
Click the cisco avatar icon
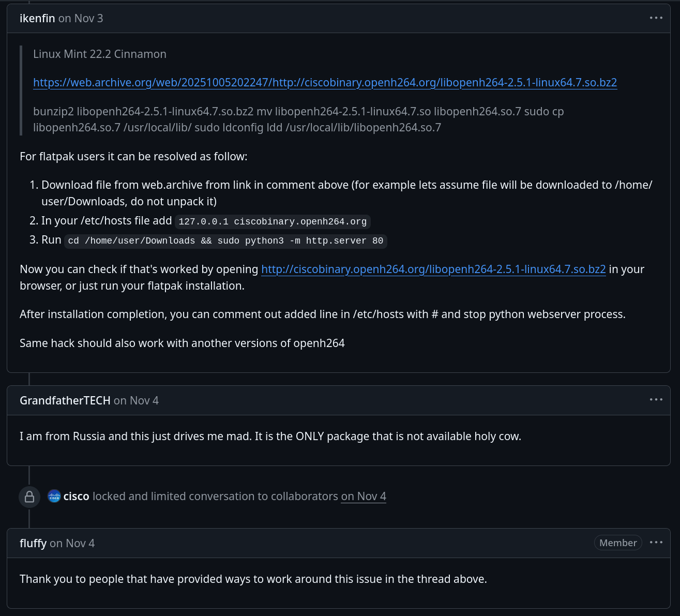pyautogui.click(x=54, y=497)
